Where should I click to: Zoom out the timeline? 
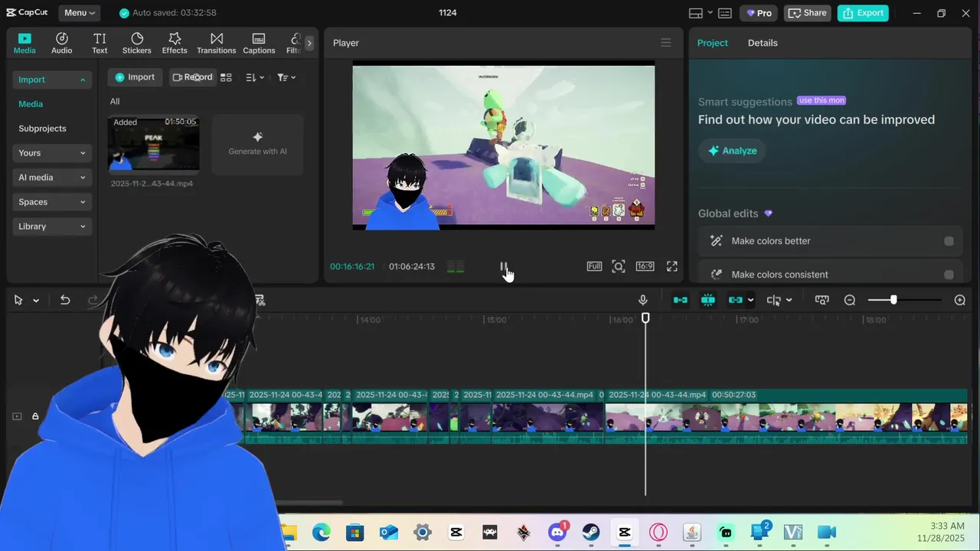[x=849, y=300]
